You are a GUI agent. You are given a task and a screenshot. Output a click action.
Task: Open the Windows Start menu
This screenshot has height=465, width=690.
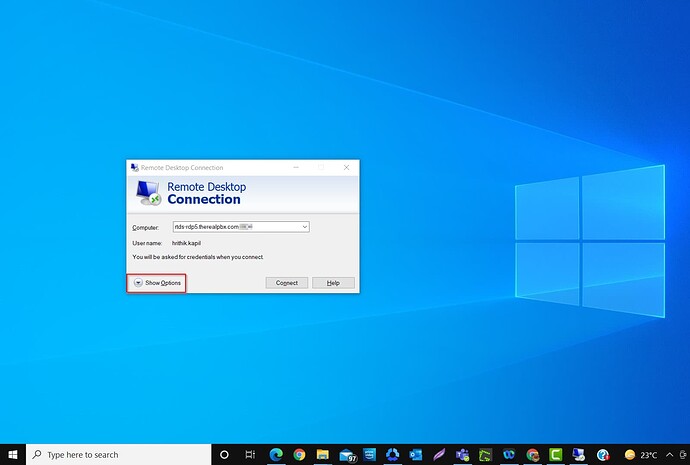[x=12, y=454]
